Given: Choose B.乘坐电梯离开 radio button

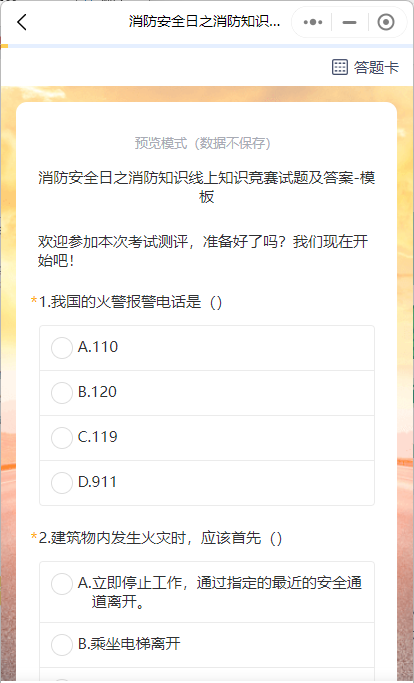Looking at the screenshot, I should click(62, 645).
